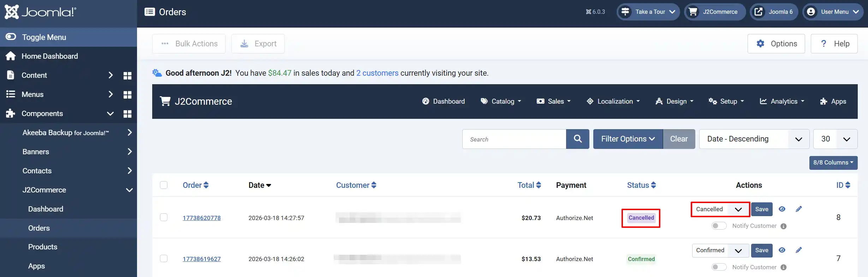868x277 pixels.
Task: Sort orders by the Order column
Action: [196, 185]
